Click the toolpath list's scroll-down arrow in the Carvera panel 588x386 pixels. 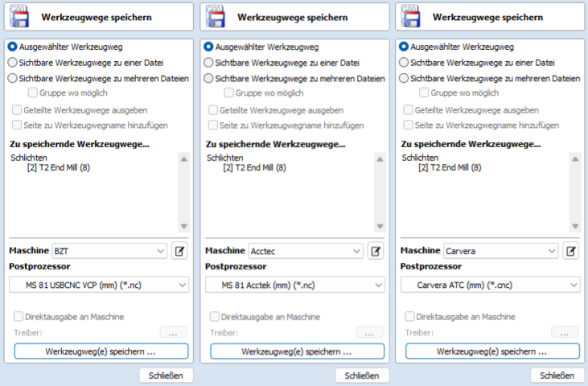(575, 227)
